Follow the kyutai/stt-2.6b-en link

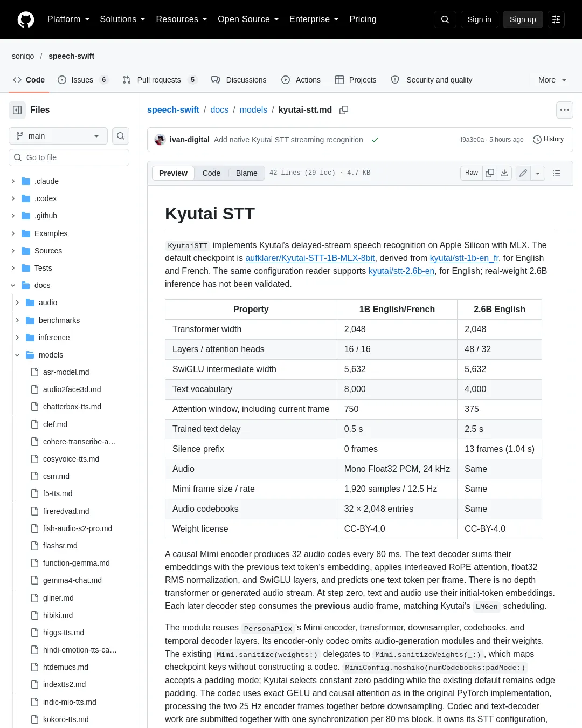(x=401, y=271)
